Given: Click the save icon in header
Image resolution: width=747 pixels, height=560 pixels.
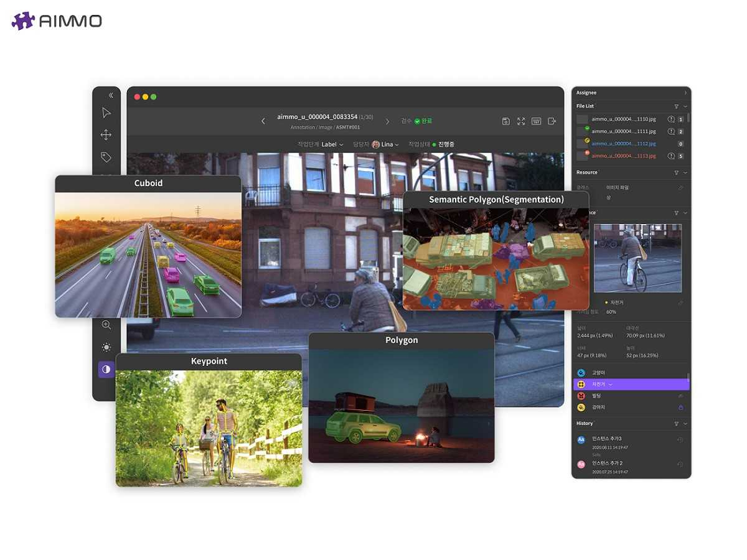Looking at the screenshot, I should click(x=506, y=121).
